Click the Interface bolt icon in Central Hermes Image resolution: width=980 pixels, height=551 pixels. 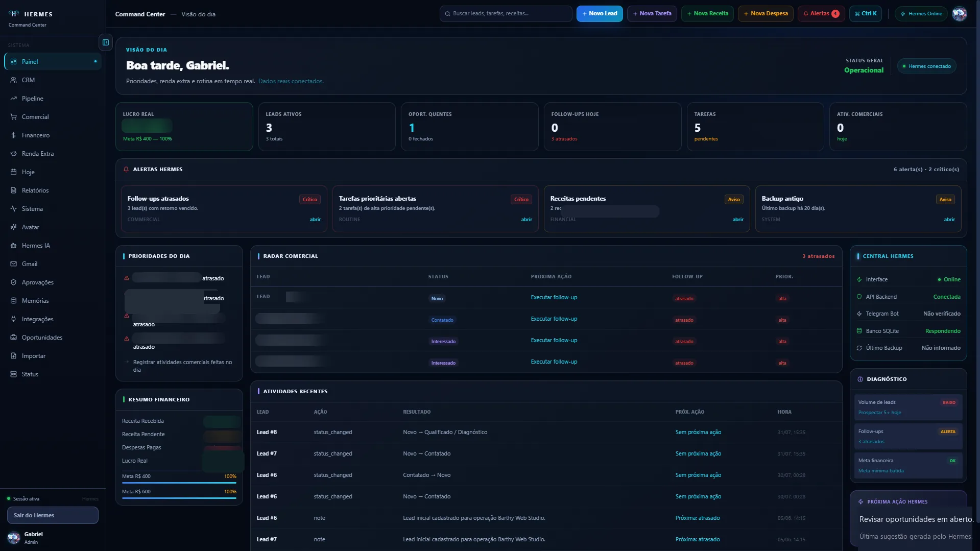pyautogui.click(x=859, y=280)
